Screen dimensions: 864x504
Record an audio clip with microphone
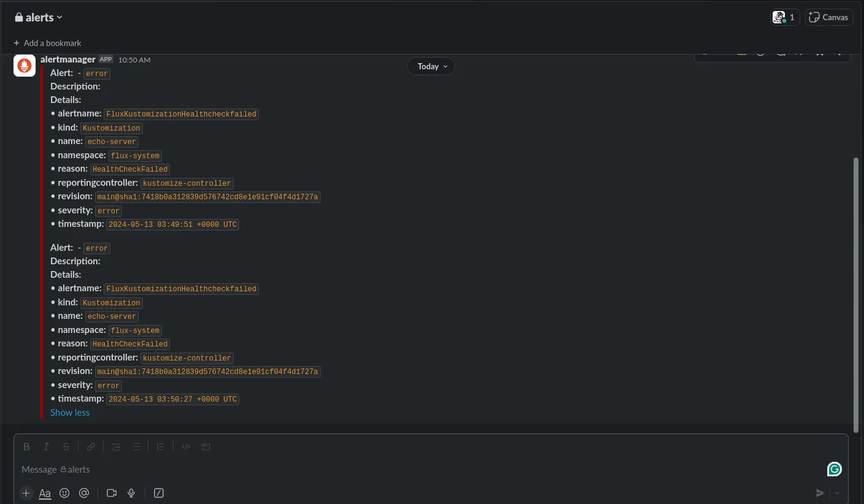click(131, 493)
